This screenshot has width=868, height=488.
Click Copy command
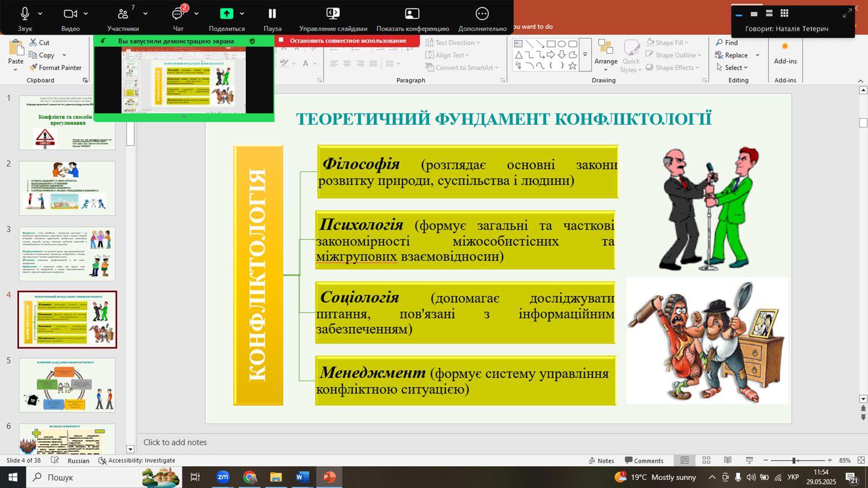click(41, 55)
